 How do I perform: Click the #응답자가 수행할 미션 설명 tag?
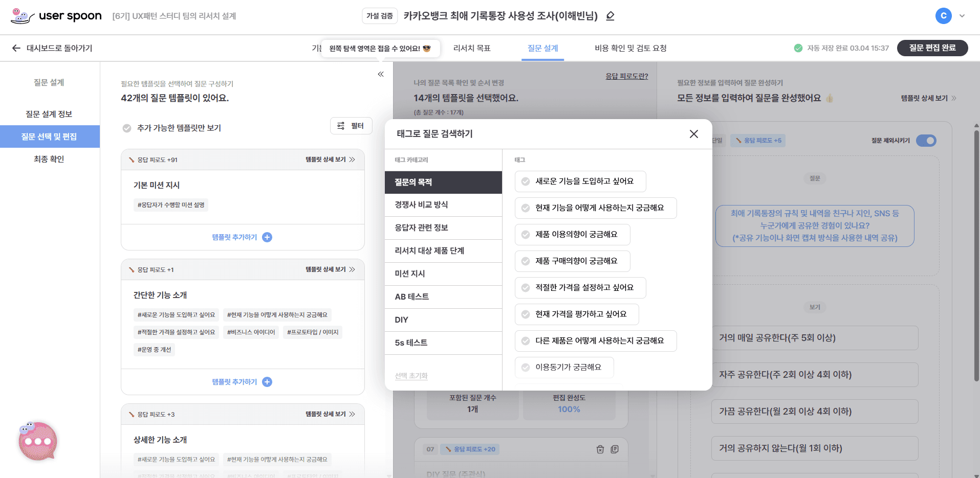pos(171,205)
